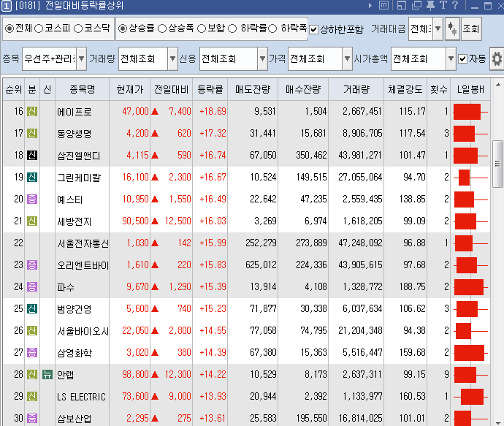Screen dimensions: 504x426
Task: Select the 코스닥 radio button
Action: click(78, 28)
